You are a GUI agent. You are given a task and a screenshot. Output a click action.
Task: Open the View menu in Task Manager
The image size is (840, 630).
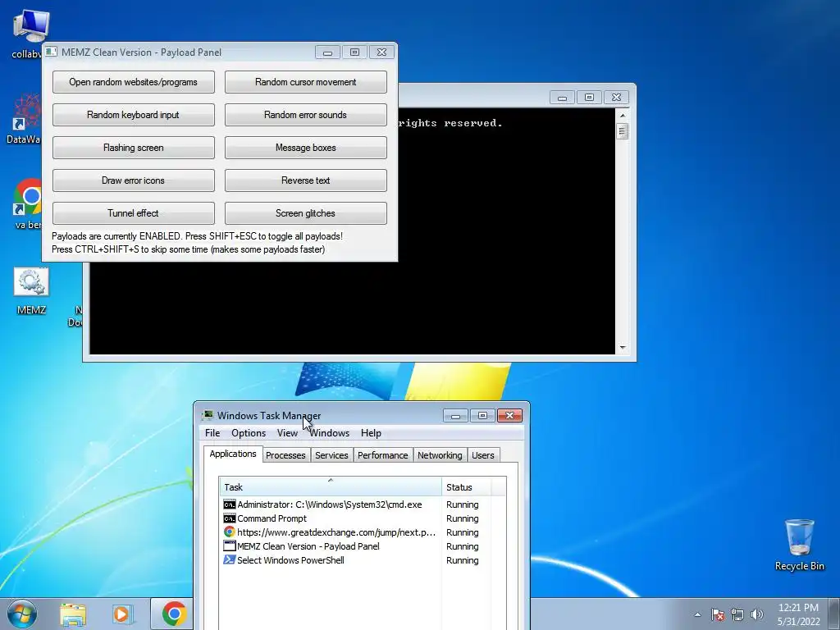[287, 433]
